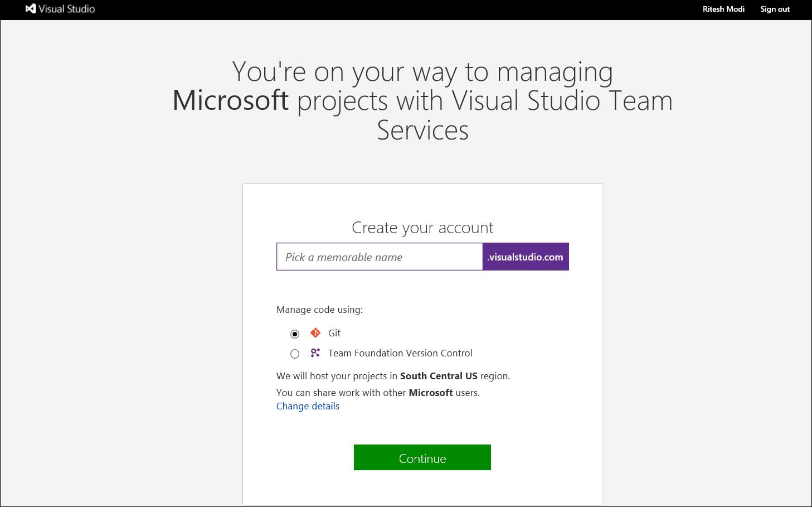The image size is (812, 507).
Task: Select the Team Foundation Version Control radio button
Action: (x=295, y=354)
